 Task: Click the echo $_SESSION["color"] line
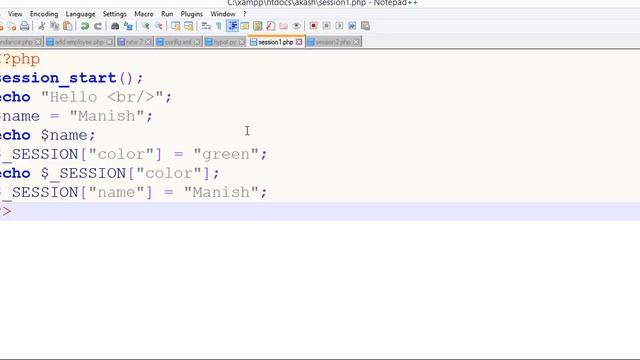click(109, 173)
